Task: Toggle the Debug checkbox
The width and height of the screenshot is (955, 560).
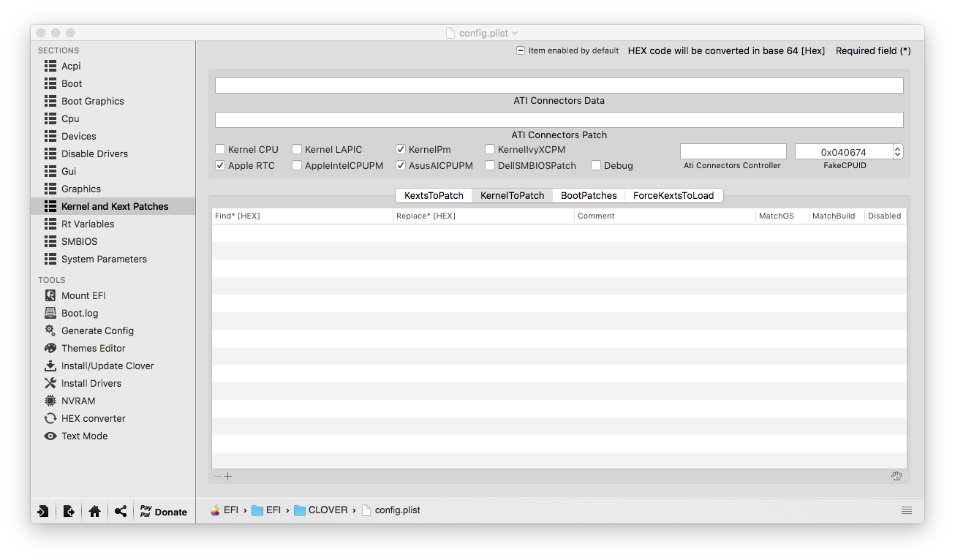Action: 596,165
